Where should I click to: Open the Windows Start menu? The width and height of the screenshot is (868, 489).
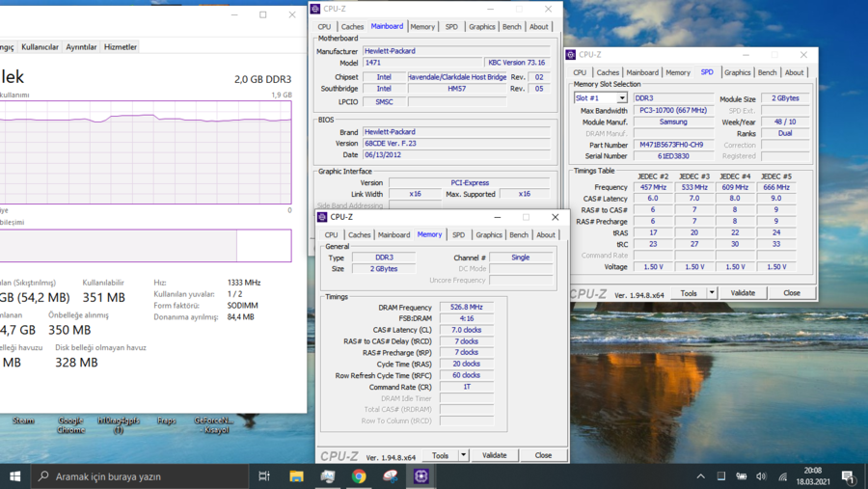pos(14,476)
